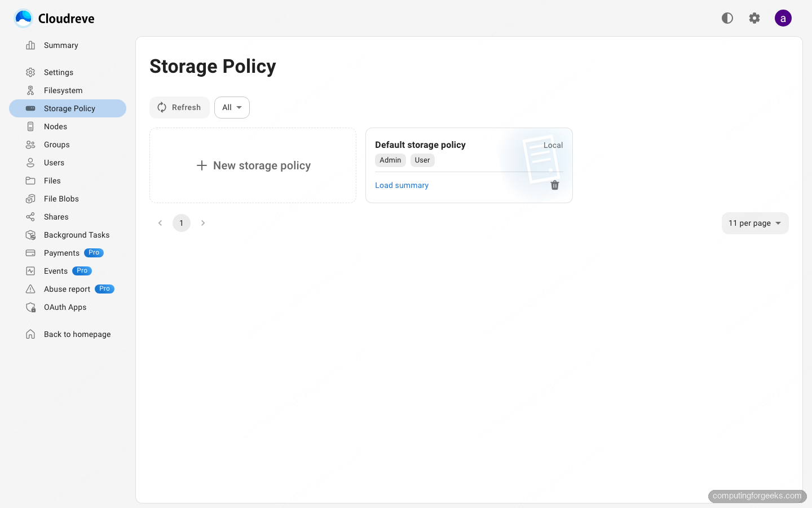Open the 11 per page dropdown
The image size is (812, 508).
[x=755, y=223]
